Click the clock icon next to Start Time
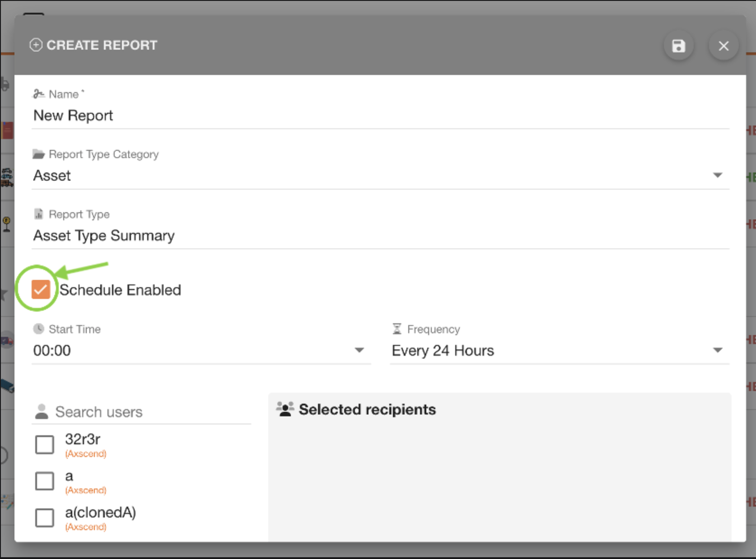The height and width of the screenshot is (559, 756). tap(38, 328)
